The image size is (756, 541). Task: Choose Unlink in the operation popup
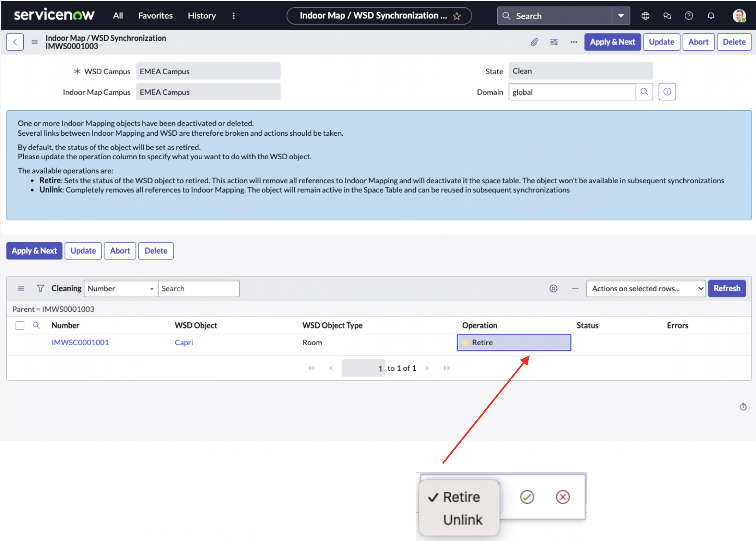click(463, 520)
